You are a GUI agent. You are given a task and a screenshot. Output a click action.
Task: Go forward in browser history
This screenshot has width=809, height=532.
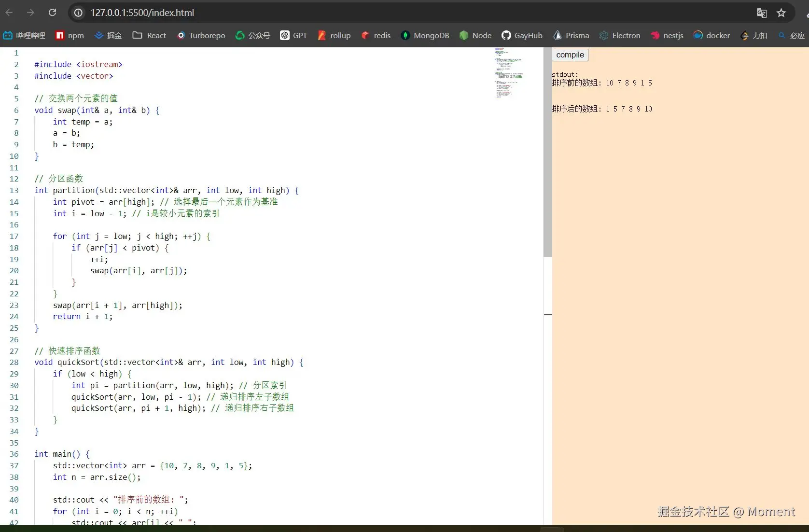pyautogui.click(x=31, y=13)
